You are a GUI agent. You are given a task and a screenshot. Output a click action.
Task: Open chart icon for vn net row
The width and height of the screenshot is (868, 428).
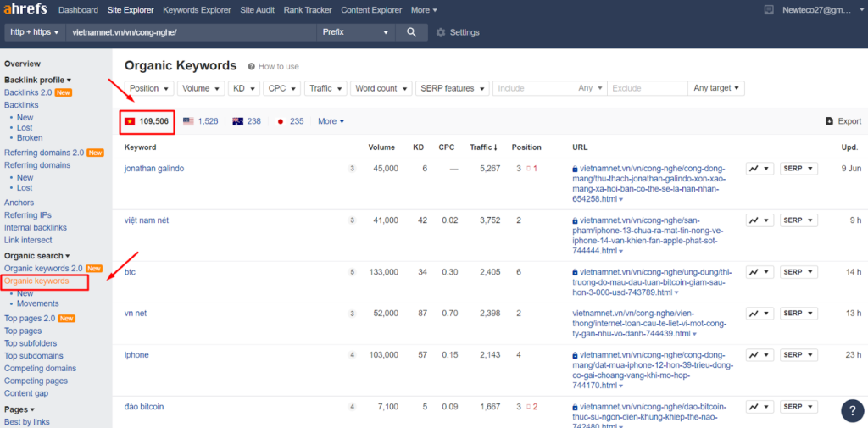pyautogui.click(x=759, y=314)
